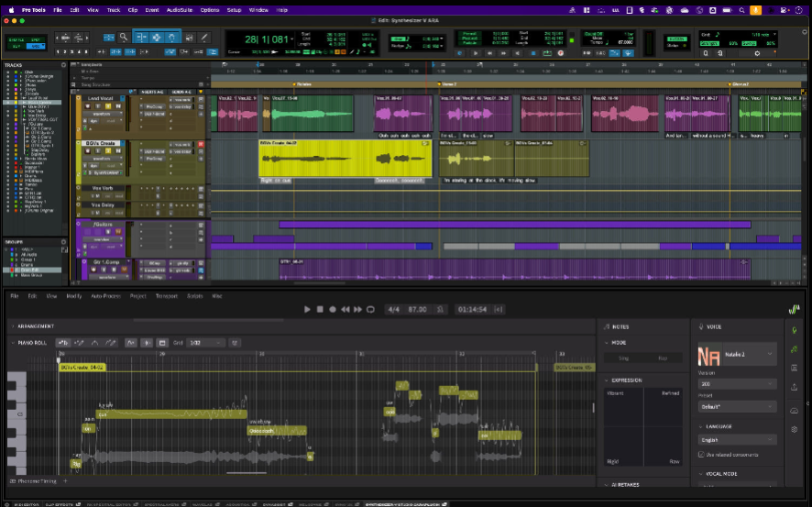Add a panel with plus next to Phoneme Timing
Image resolution: width=812 pixels, height=507 pixels.
click(65, 481)
